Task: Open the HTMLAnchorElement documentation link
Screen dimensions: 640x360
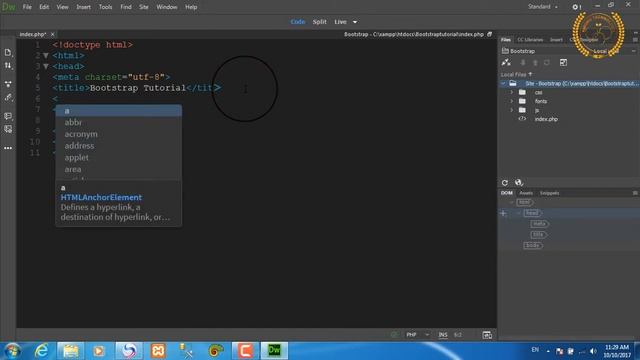Action: click(101, 197)
